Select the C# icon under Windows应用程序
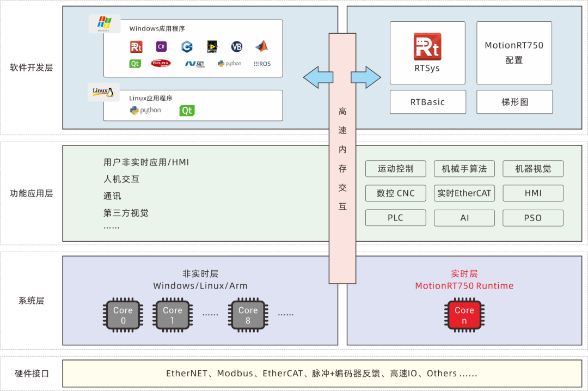The width and height of the screenshot is (588, 391). tap(161, 47)
